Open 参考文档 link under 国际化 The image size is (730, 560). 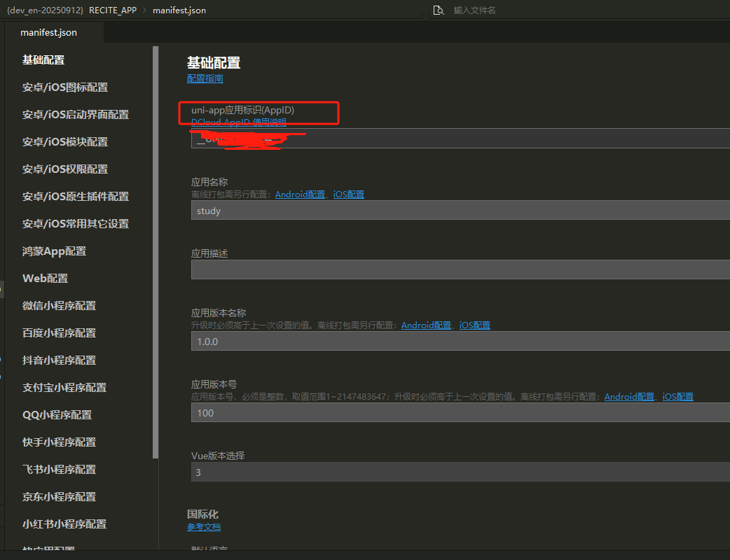pos(204,527)
